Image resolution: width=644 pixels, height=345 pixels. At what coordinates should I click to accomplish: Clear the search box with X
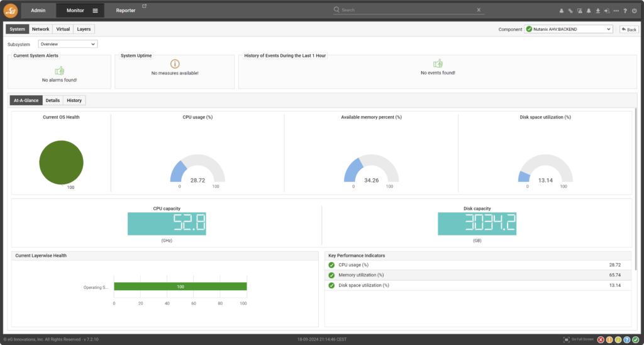[479, 10]
